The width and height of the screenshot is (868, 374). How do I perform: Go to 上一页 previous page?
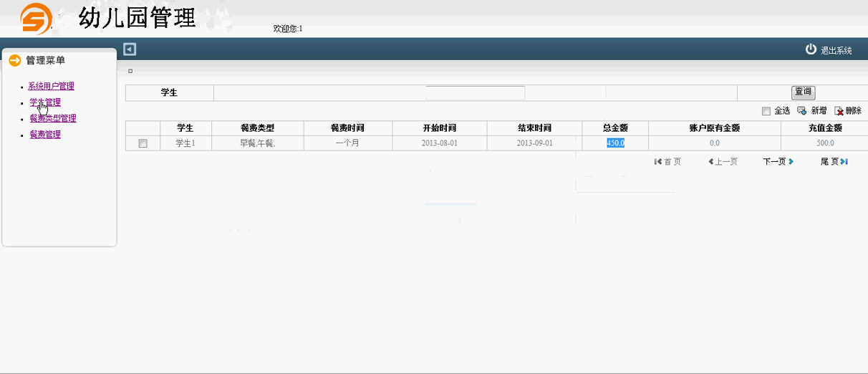click(723, 162)
